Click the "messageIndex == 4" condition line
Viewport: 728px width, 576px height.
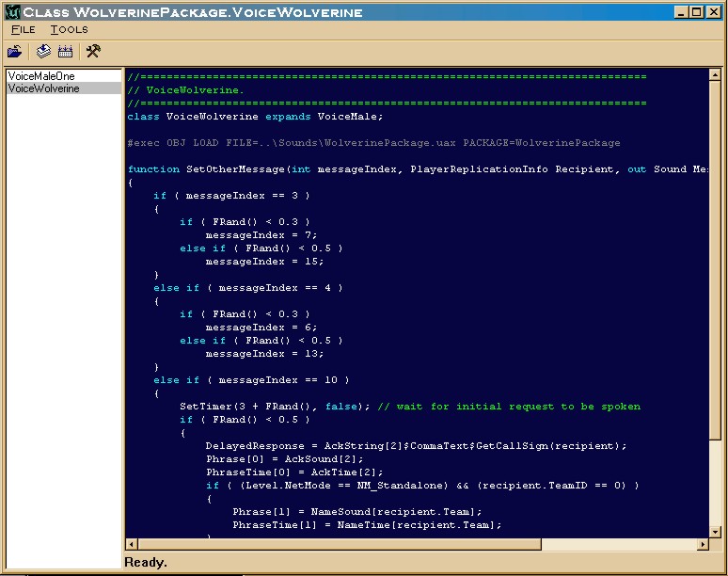pos(248,288)
